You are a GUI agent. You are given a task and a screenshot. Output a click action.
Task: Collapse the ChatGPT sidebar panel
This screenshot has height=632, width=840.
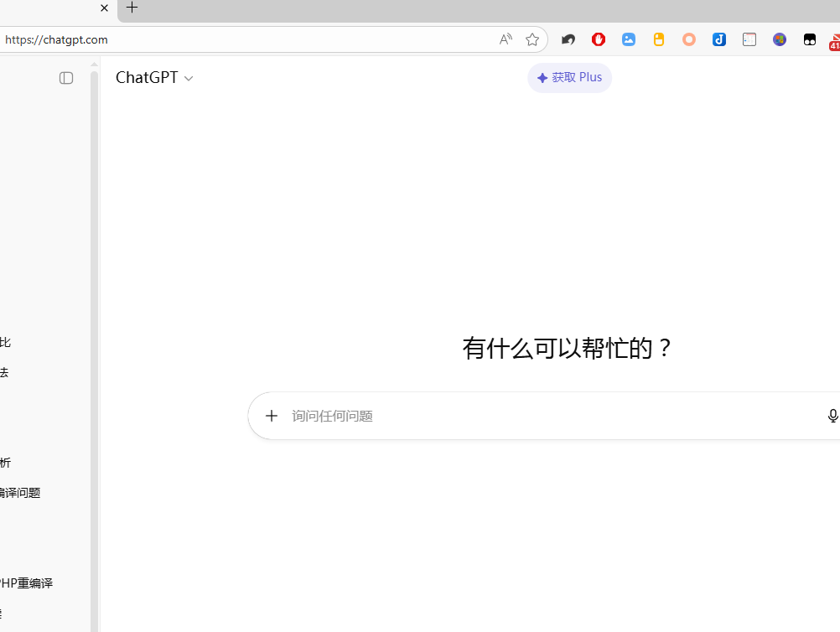pos(66,78)
